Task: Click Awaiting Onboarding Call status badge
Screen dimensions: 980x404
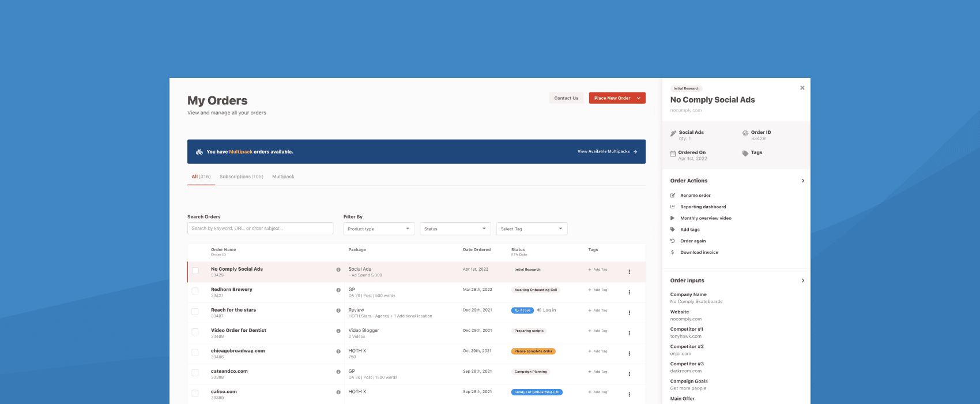Action: pos(536,290)
